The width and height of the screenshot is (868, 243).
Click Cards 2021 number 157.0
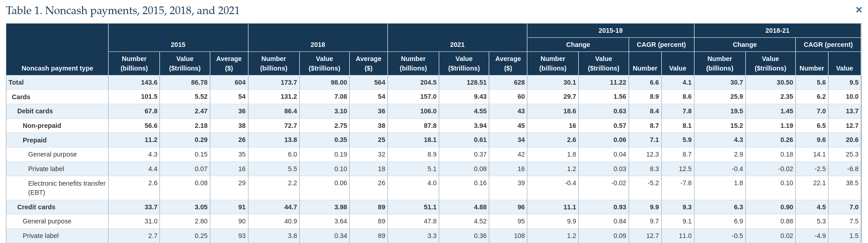[x=428, y=97]
